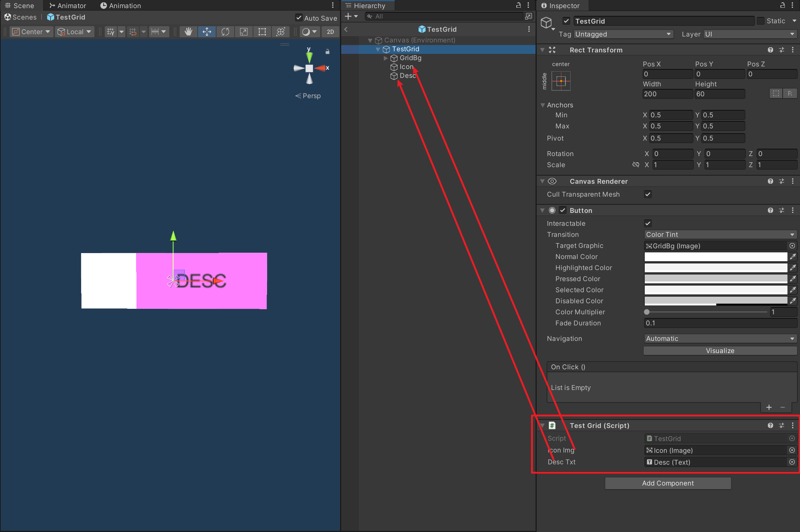
Task: Click the Add Component button
Action: coord(668,483)
